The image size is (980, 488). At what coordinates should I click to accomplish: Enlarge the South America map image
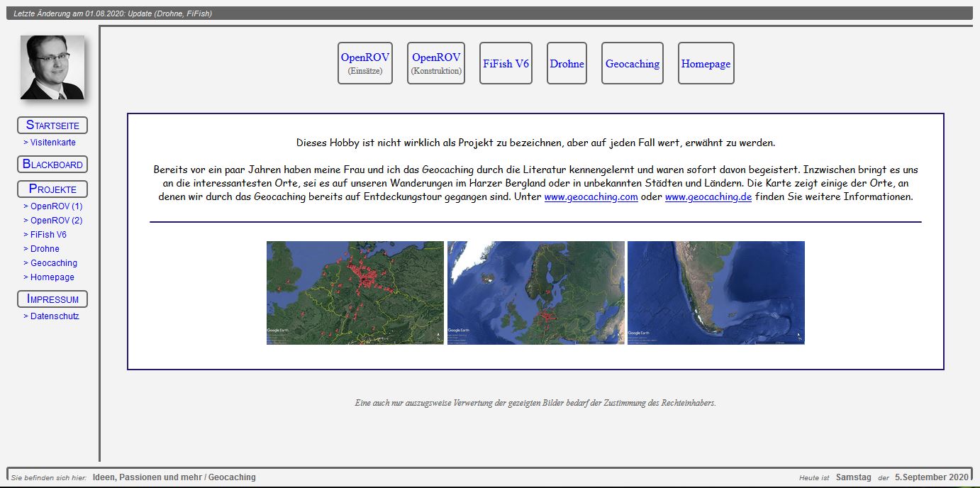716,293
